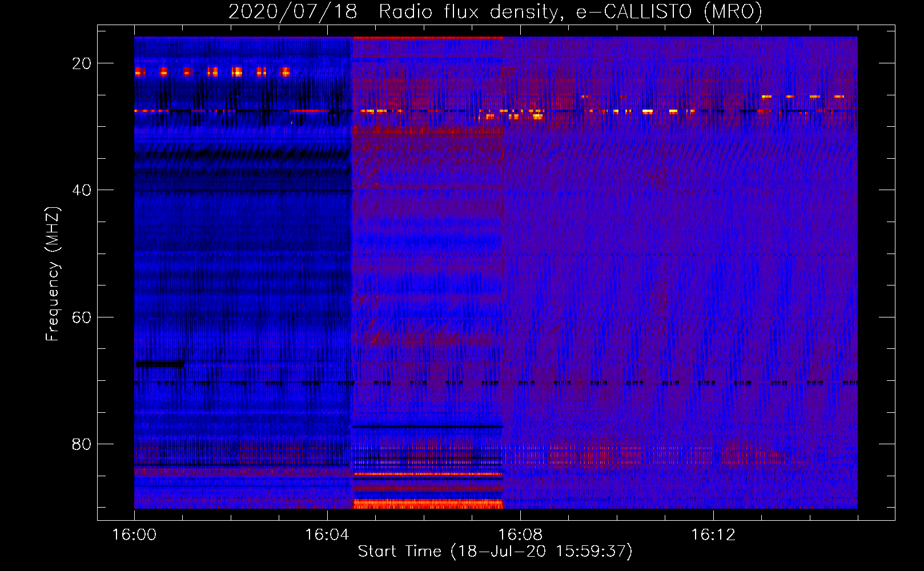Click the '16:00' time tick label
Screen dimensions: 924x571
134,534
